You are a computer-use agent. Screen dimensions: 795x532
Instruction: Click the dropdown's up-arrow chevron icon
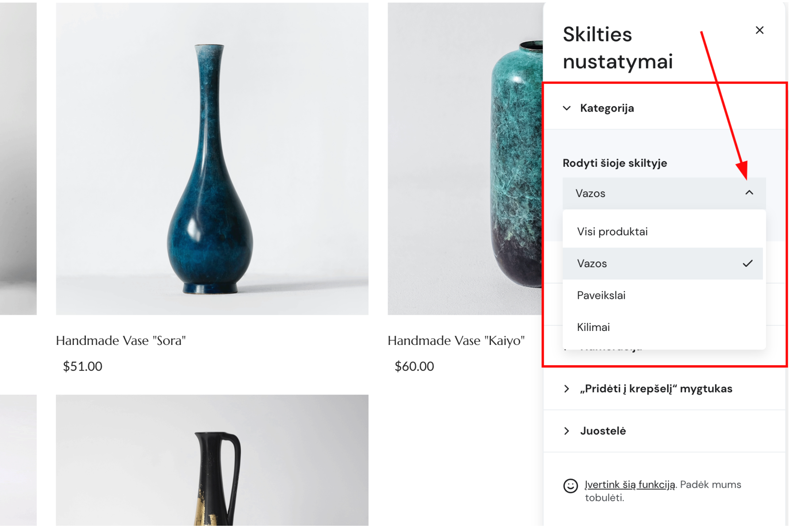(749, 193)
